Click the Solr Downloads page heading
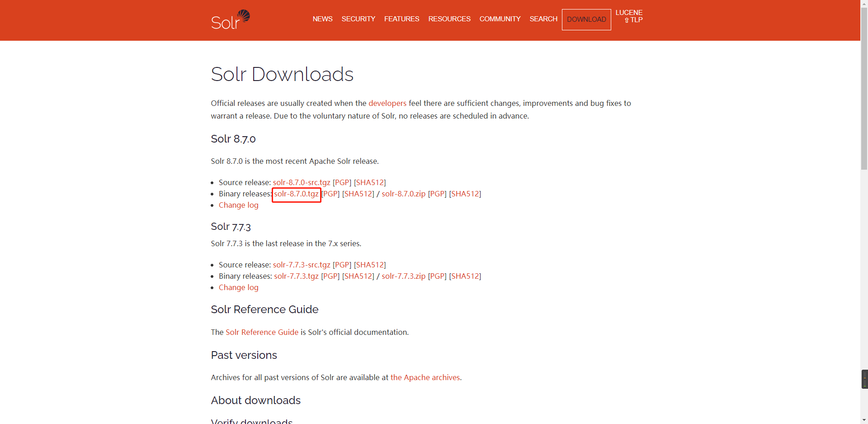Image resolution: width=868 pixels, height=424 pixels. (282, 74)
